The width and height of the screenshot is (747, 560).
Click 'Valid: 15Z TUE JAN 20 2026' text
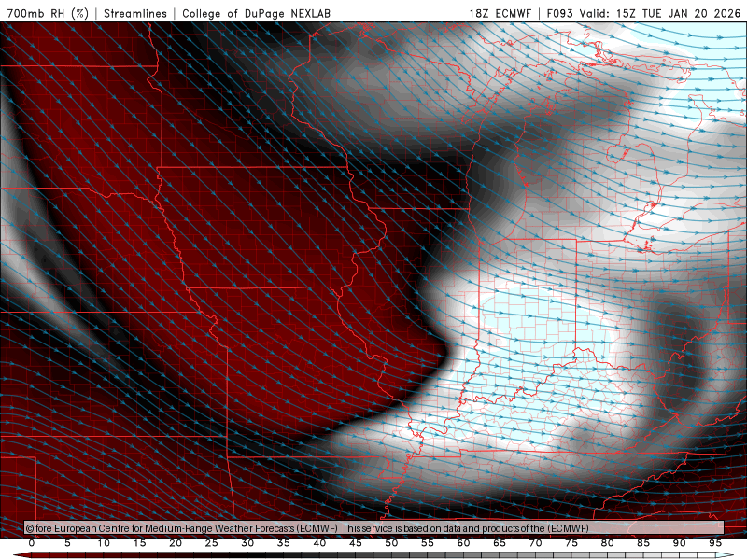click(660, 13)
